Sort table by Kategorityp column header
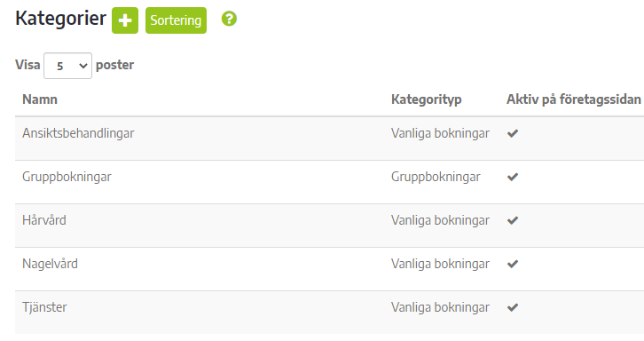Screen dimensions: 644x341 coord(427,99)
